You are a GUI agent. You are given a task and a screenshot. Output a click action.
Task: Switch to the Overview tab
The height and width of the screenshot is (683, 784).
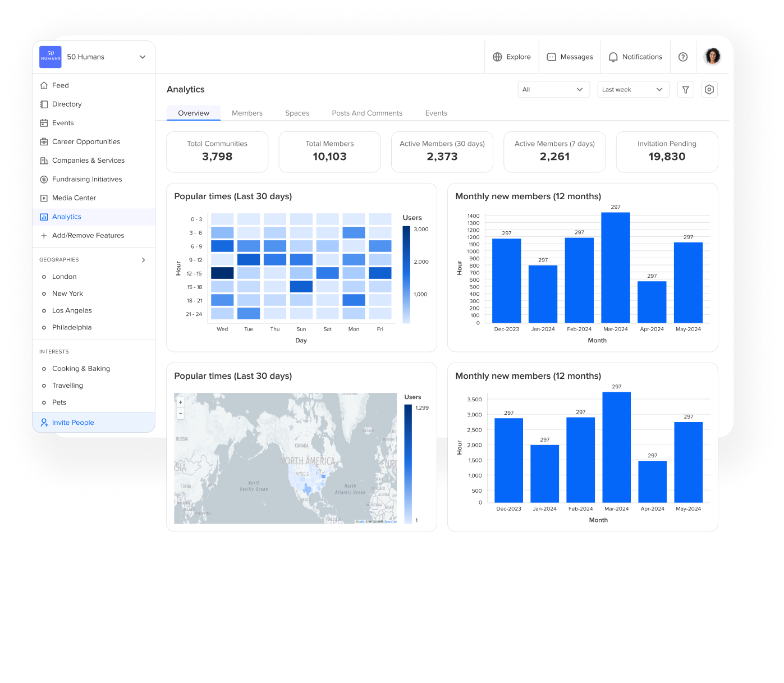click(194, 113)
